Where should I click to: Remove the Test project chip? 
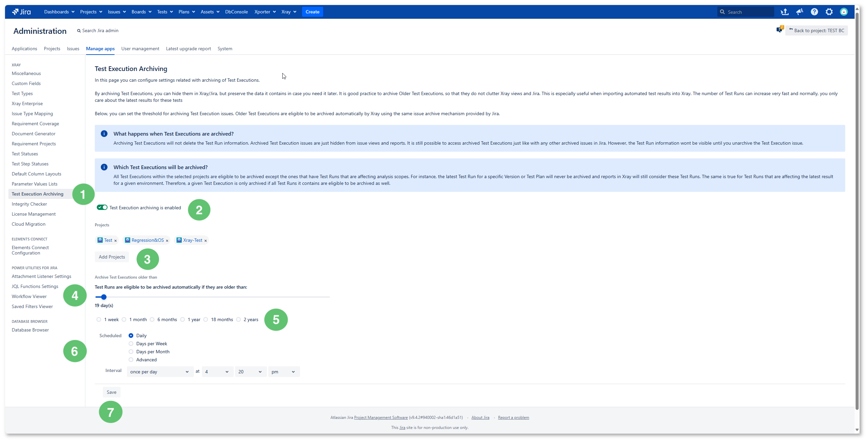click(x=115, y=240)
